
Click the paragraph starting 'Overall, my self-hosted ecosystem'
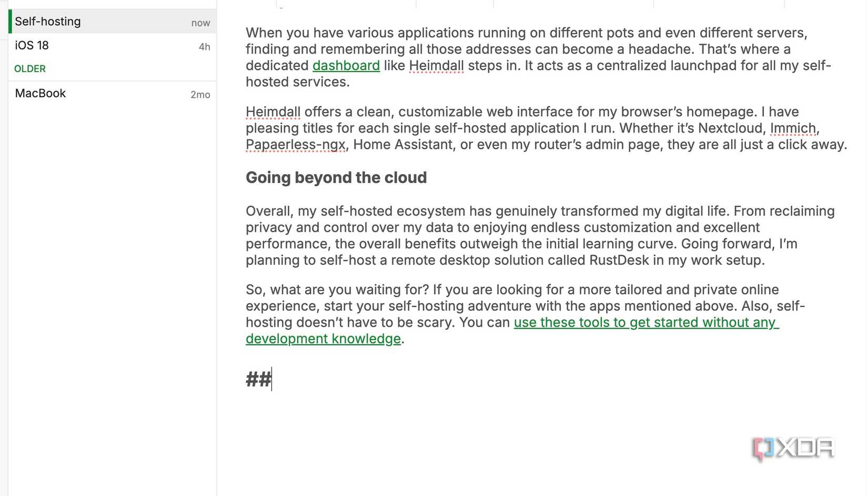pyautogui.click(x=540, y=236)
